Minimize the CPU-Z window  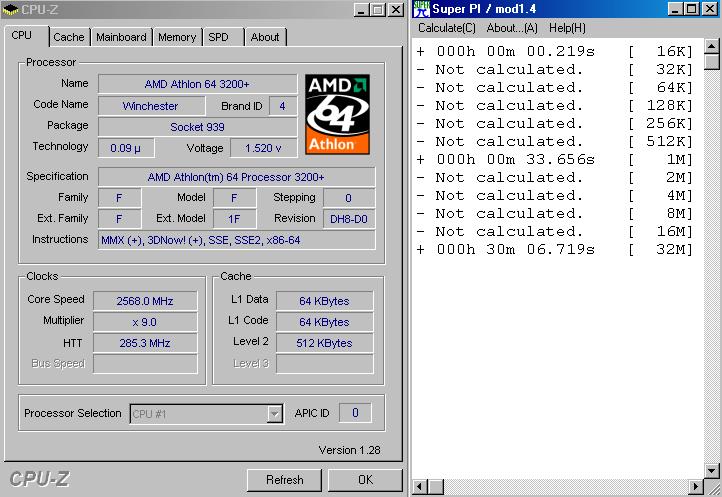pos(362,10)
